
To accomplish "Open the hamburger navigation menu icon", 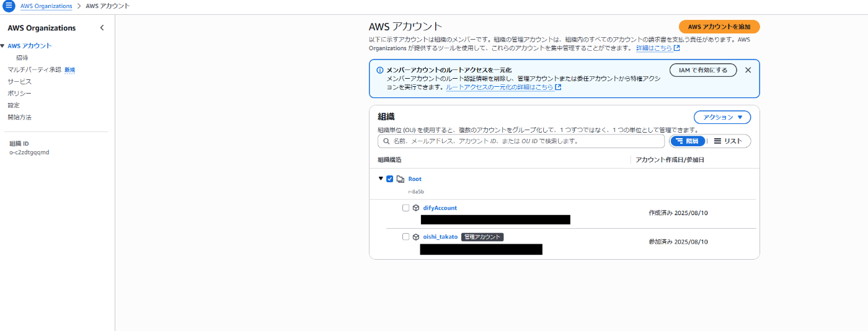I will tap(9, 6).
